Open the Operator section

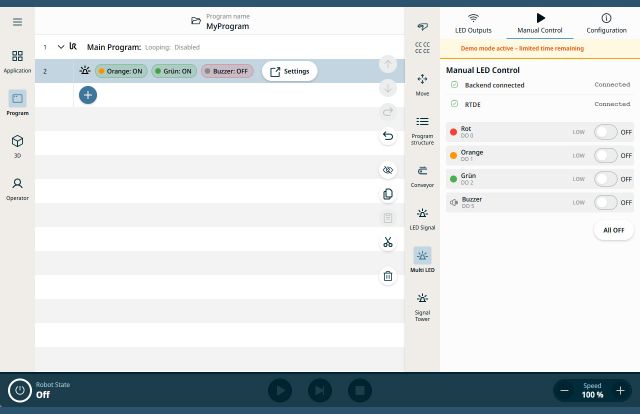(x=17, y=188)
